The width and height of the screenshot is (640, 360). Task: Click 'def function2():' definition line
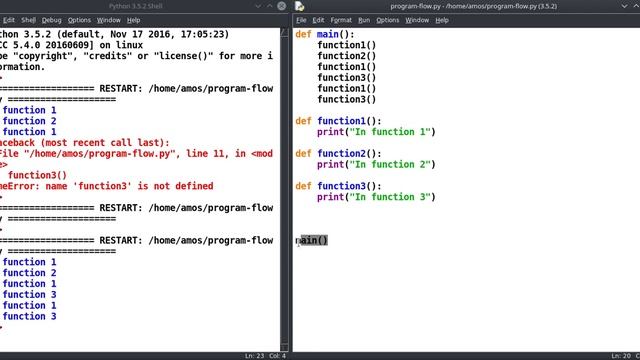338,153
